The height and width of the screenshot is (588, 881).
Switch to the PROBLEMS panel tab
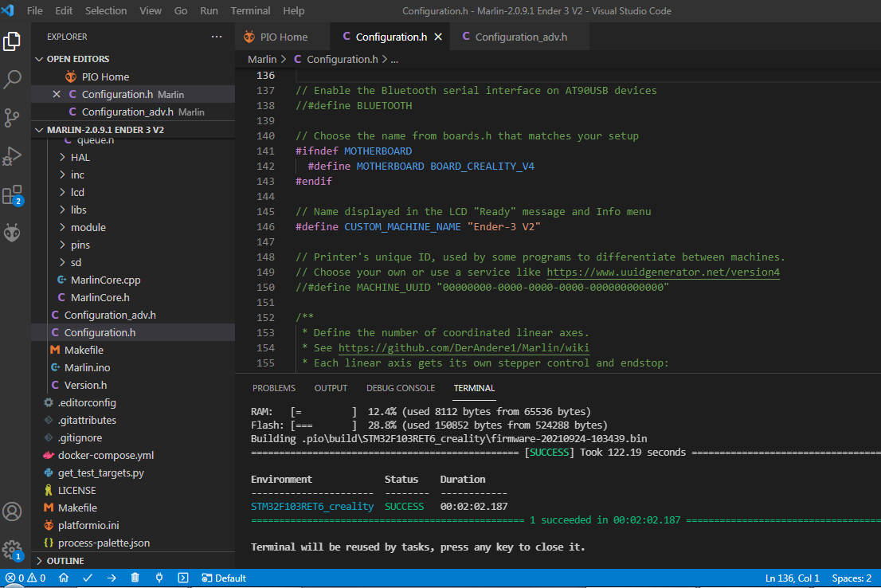(273, 388)
